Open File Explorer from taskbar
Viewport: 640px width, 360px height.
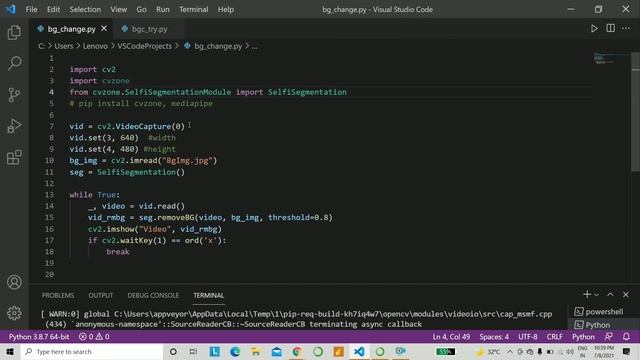click(256, 351)
